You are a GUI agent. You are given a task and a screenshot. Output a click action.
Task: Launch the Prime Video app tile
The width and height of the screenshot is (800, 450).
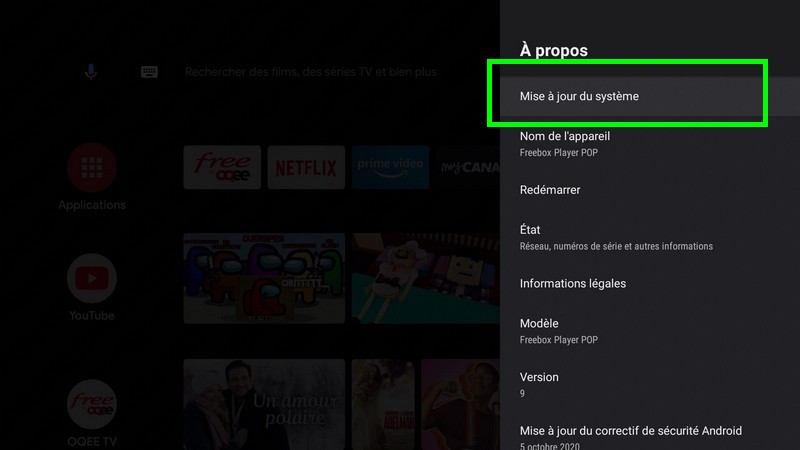[390, 167]
